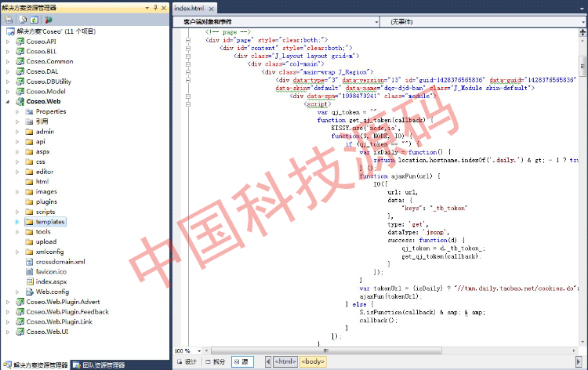Collapse the main-wrap div code outline

click(188, 72)
